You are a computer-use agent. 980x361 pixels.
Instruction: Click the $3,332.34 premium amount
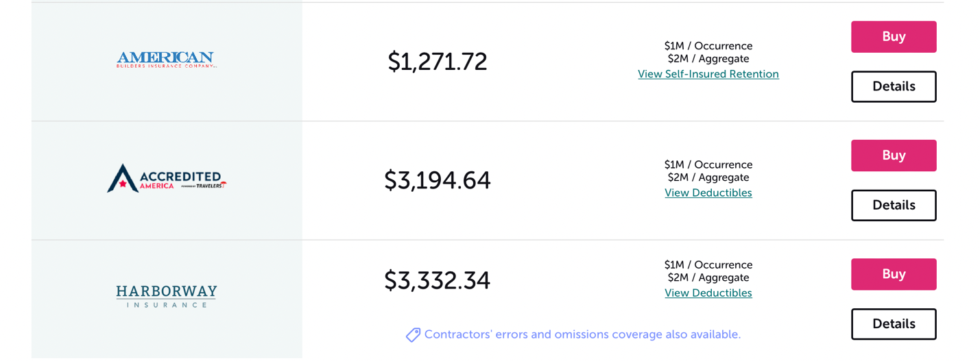438,280
